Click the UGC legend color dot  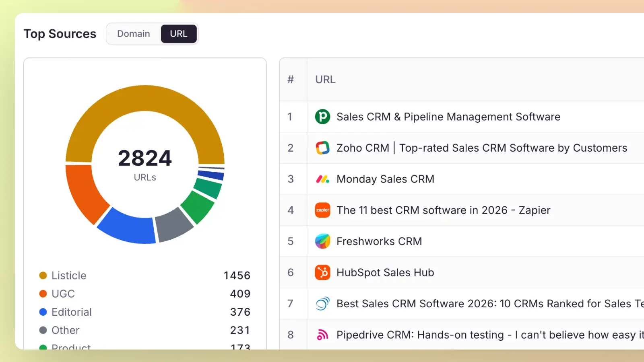coord(43,294)
